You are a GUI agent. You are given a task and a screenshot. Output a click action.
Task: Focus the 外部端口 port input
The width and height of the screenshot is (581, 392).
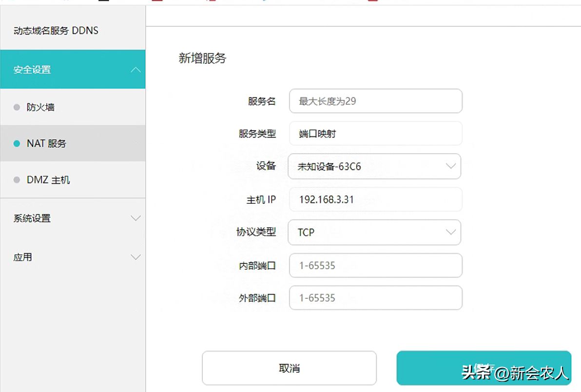click(375, 298)
